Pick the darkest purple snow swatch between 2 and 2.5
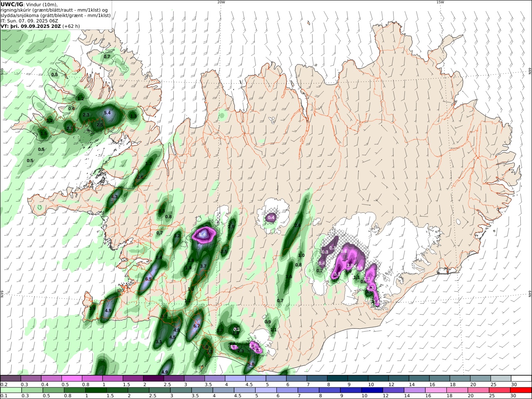The height and width of the screenshot is (399, 532). point(153,378)
